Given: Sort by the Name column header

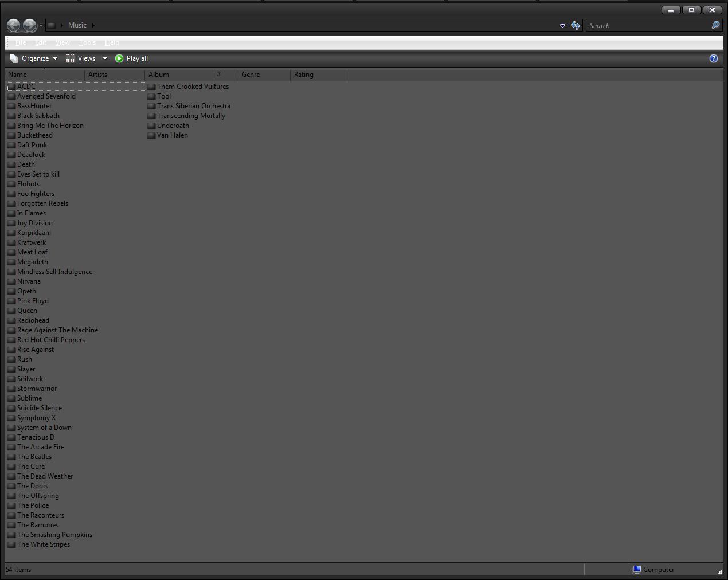Looking at the screenshot, I should (45, 75).
